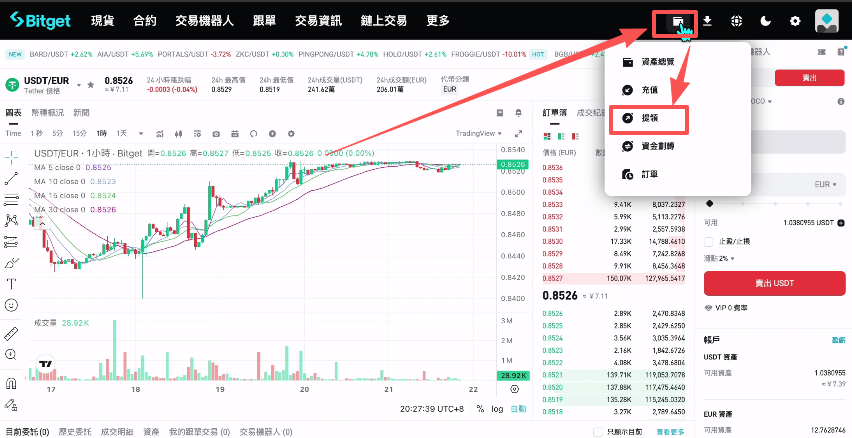Select 提領 from the dropdown menu

tap(650, 118)
